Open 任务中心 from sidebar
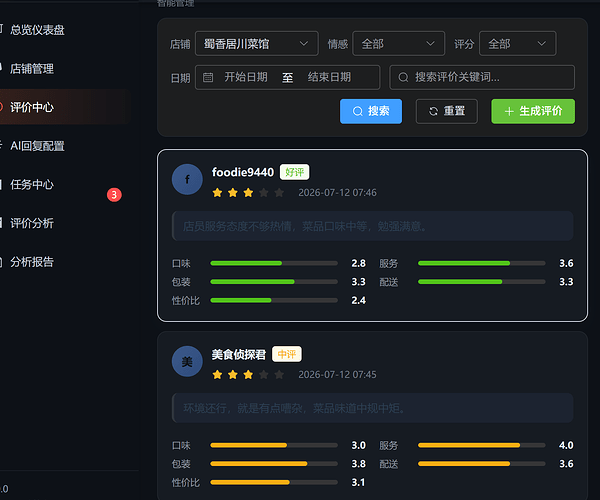This screenshot has height=500, width=600. click(x=32, y=184)
